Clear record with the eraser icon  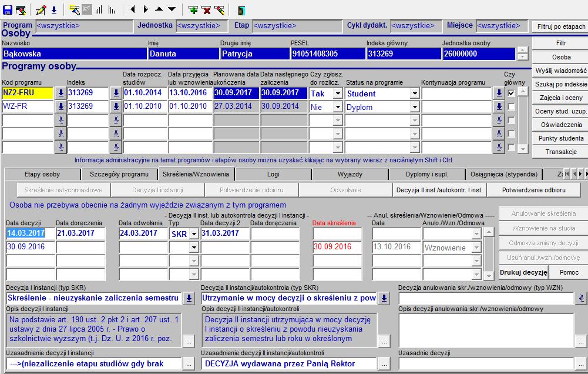click(220, 10)
